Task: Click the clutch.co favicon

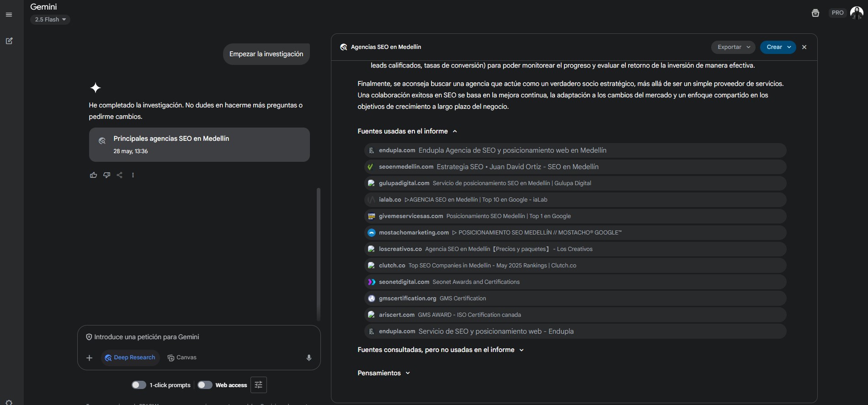Action: (372, 266)
